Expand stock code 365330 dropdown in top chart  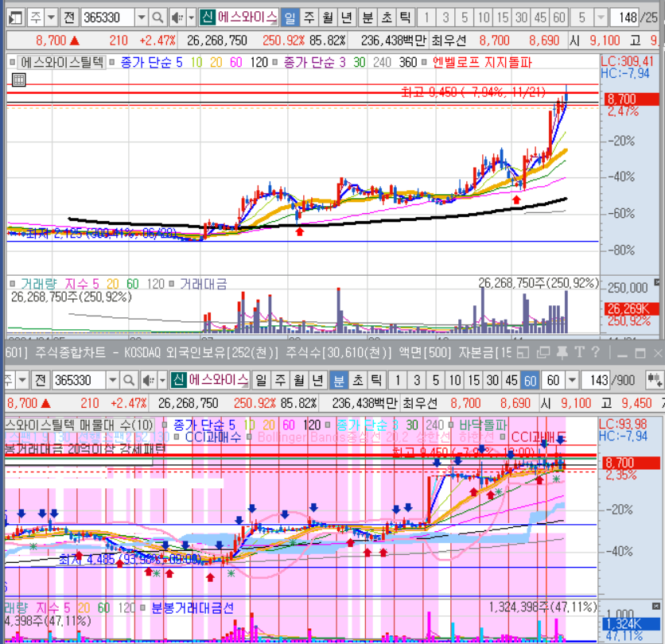click(x=142, y=17)
